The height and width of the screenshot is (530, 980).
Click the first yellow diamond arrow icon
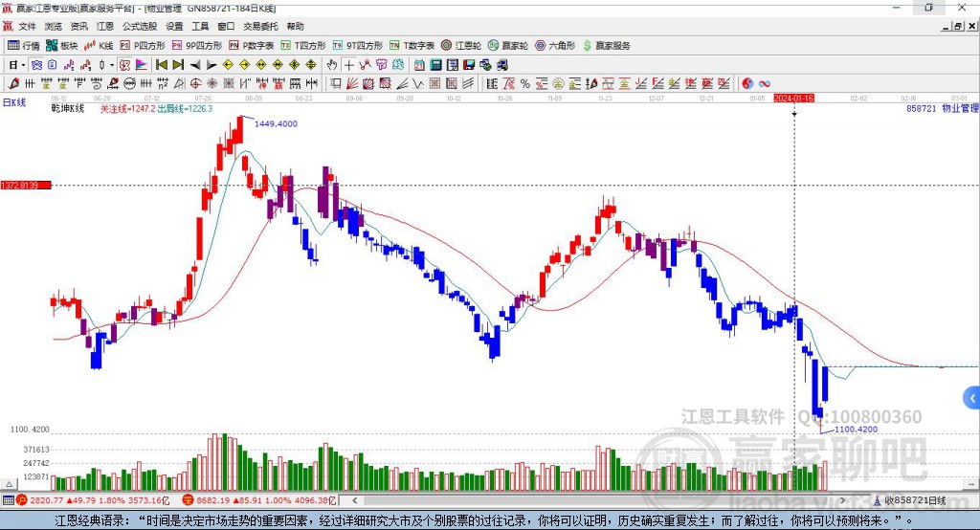click(x=228, y=65)
